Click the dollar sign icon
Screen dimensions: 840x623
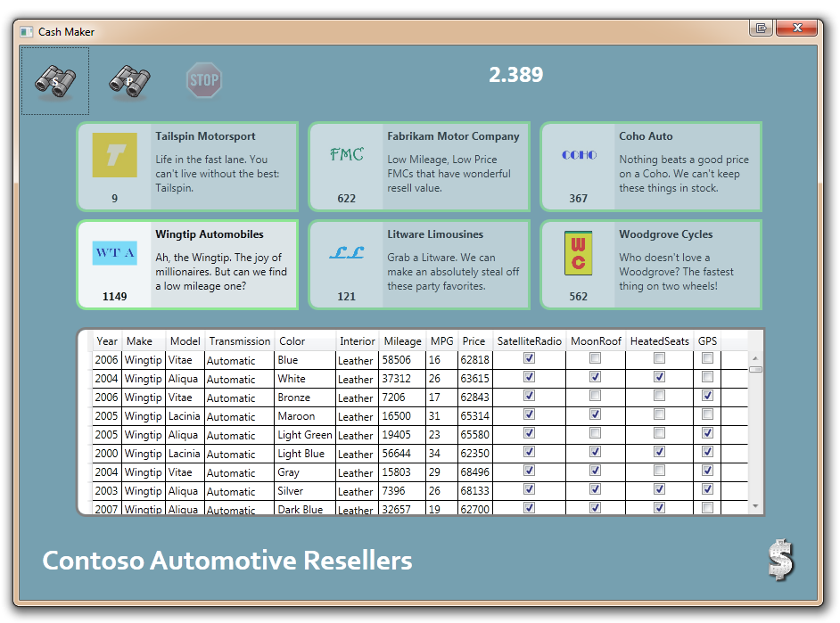click(780, 561)
